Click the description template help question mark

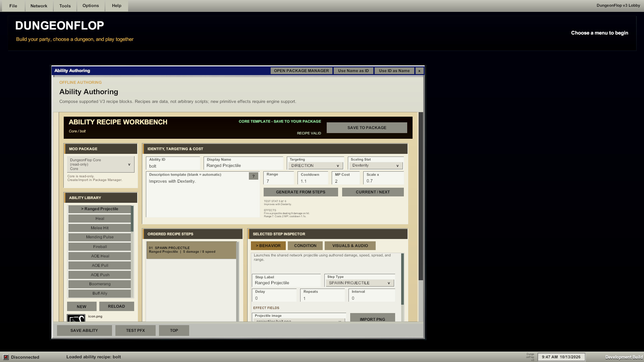click(254, 176)
